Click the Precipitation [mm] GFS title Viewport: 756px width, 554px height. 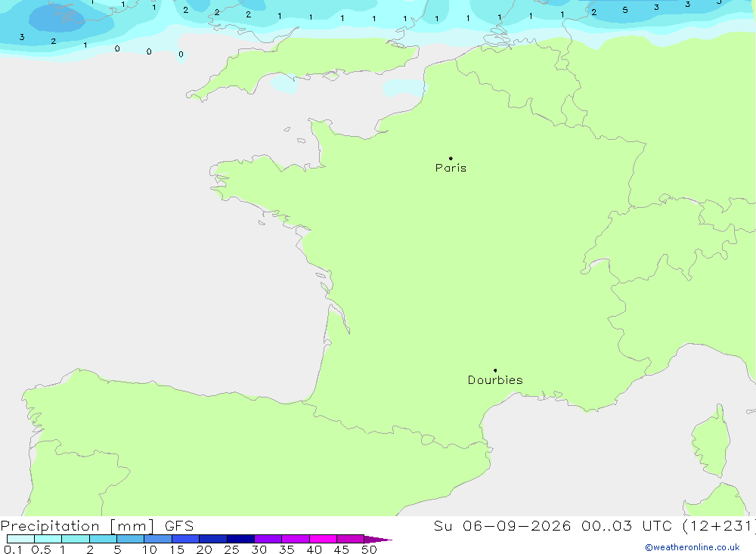coord(97,525)
